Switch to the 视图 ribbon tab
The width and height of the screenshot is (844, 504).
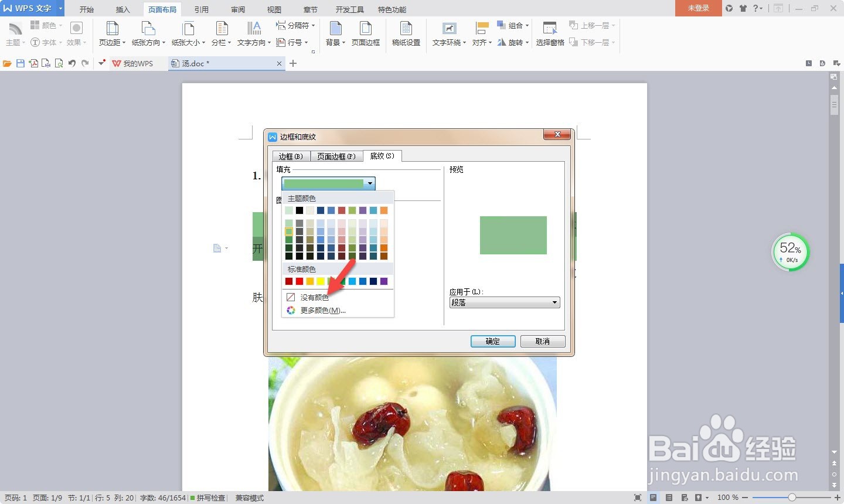click(x=274, y=9)
